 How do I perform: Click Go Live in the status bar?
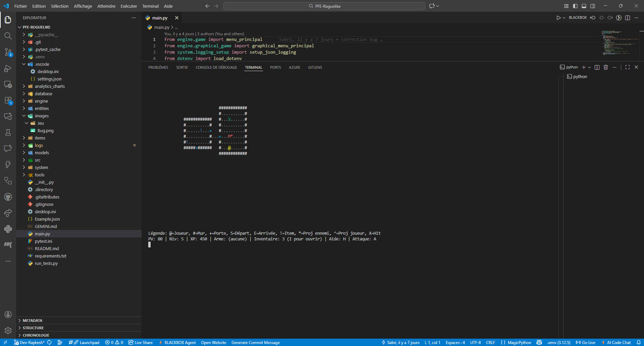click(x=586, y=343)
